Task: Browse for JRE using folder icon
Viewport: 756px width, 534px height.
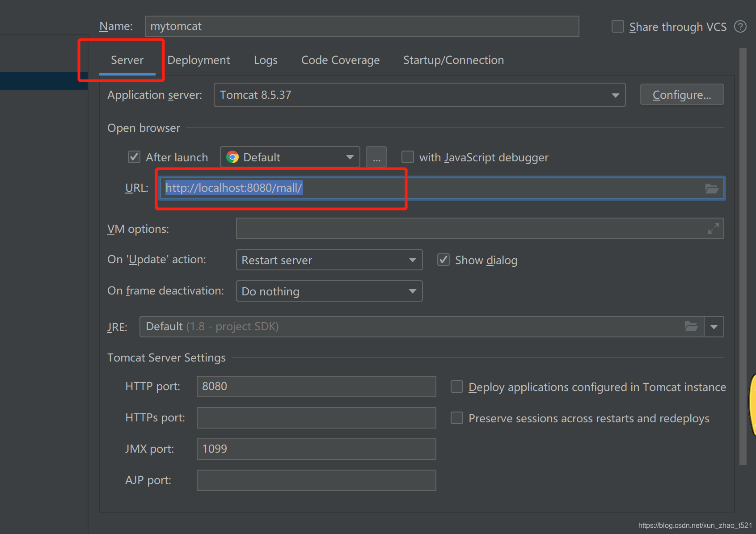Action: tap(691, 327)
